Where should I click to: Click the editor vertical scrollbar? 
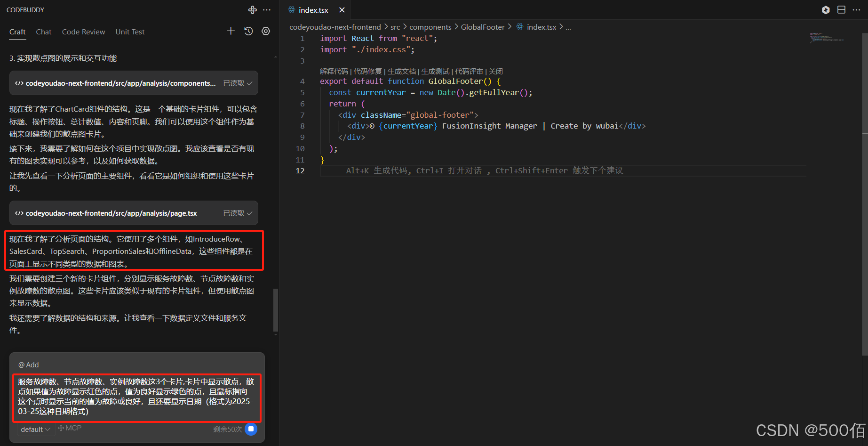coord(865,194)
